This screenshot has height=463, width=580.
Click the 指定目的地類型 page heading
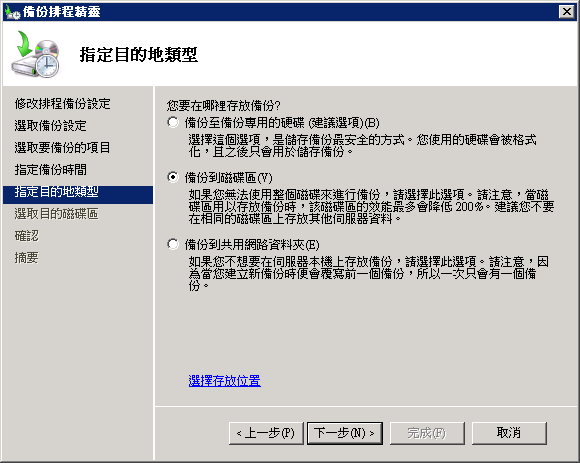(x=138, y=55)
